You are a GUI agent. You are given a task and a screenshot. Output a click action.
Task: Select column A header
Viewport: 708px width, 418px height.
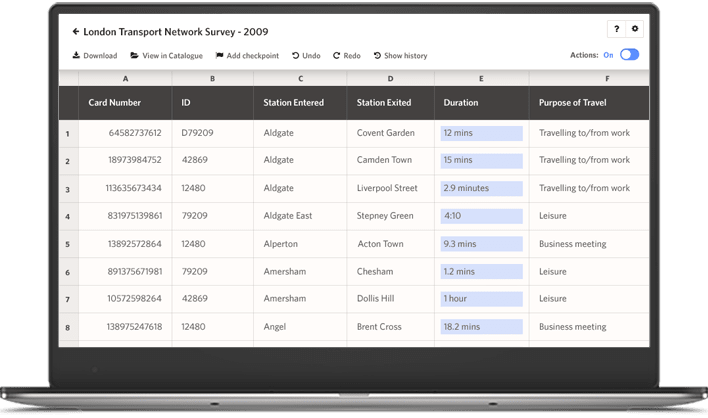point(125,79)
